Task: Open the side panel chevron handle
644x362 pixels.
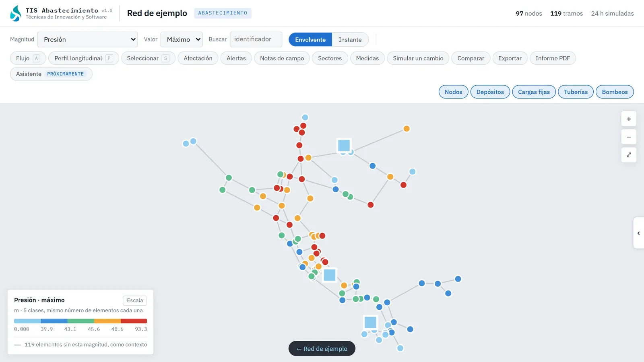Action: click(638, 233)
